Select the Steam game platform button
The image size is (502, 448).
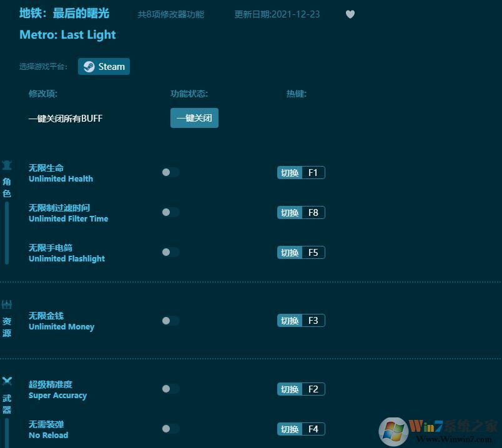104,66
